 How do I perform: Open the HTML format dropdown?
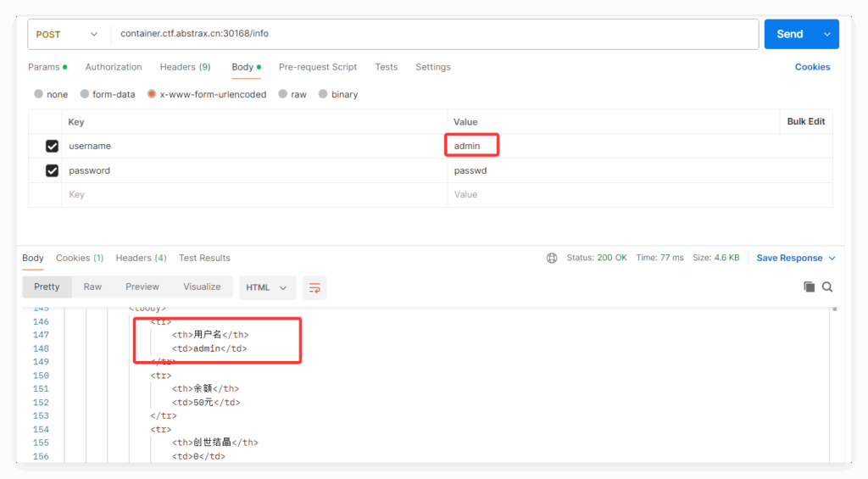[x=267, y=287]
